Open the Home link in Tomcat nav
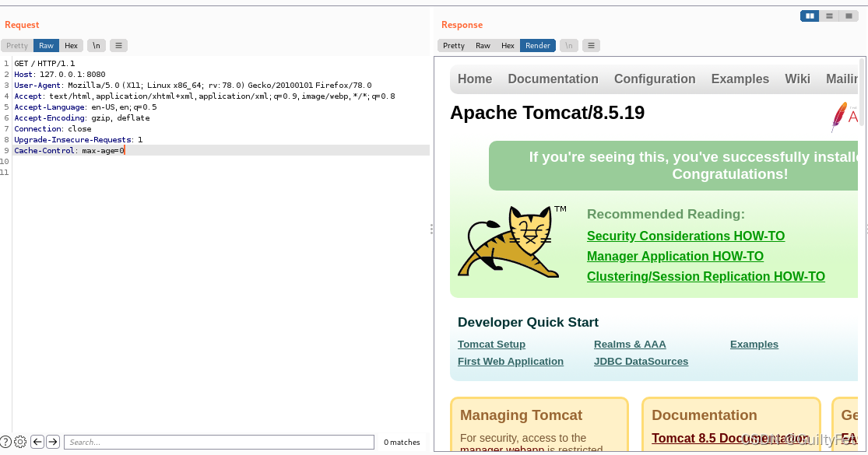The height and width of the screenshot is (455, 868). (475, 79)
